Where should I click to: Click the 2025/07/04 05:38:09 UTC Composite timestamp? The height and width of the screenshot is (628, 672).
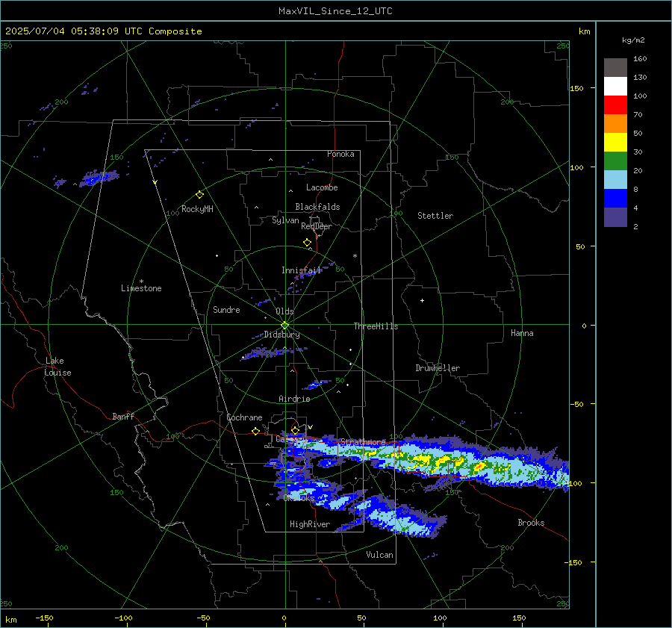coord(103,31)
